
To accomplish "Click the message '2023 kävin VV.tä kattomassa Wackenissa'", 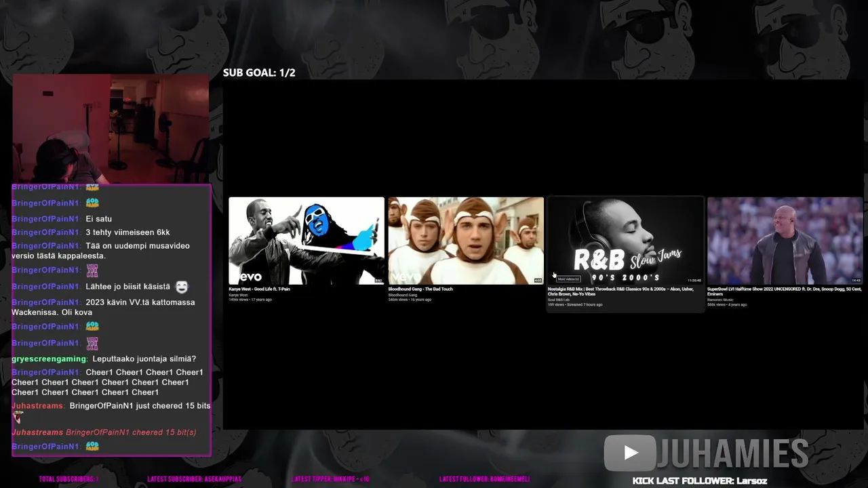I will click(x=103, y=307).
